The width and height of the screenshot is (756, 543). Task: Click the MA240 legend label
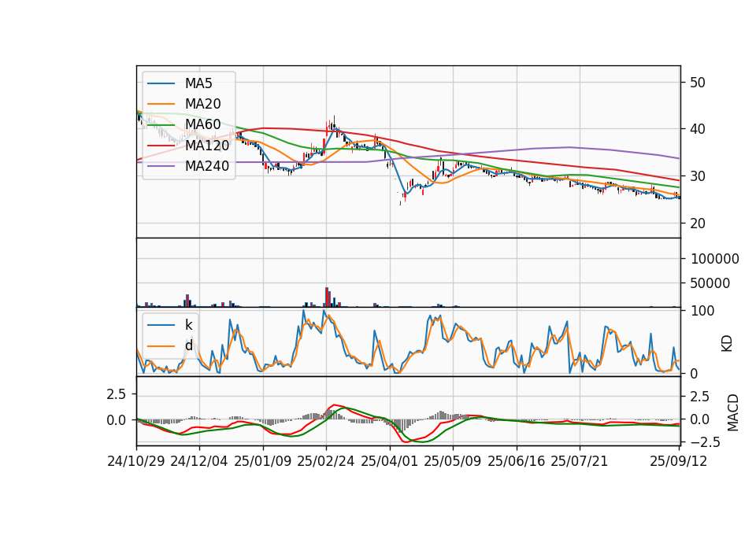coord(207,166)
